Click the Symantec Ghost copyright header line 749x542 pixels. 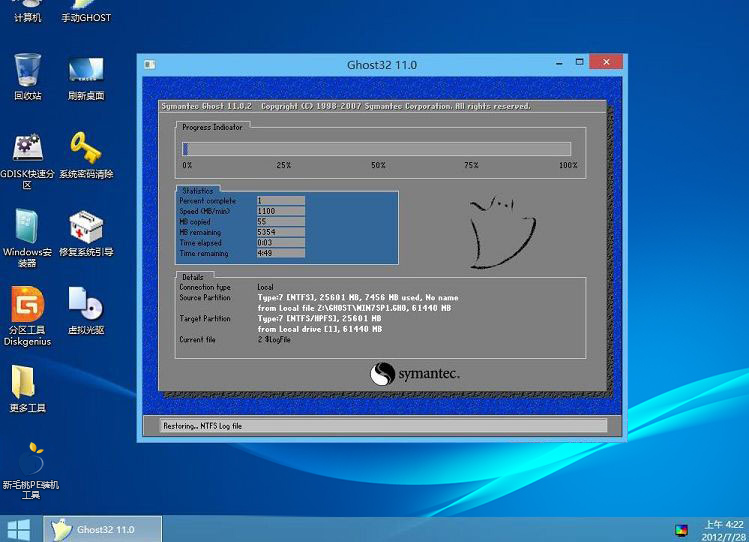(x=346, y=106)
